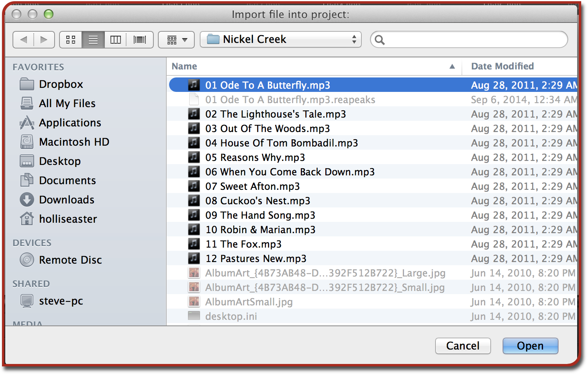Open Downloads in sidebar

[57, 200]
